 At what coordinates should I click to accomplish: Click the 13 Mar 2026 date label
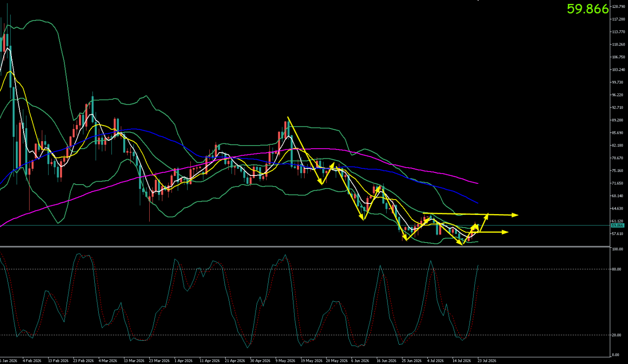coord(134,361)
